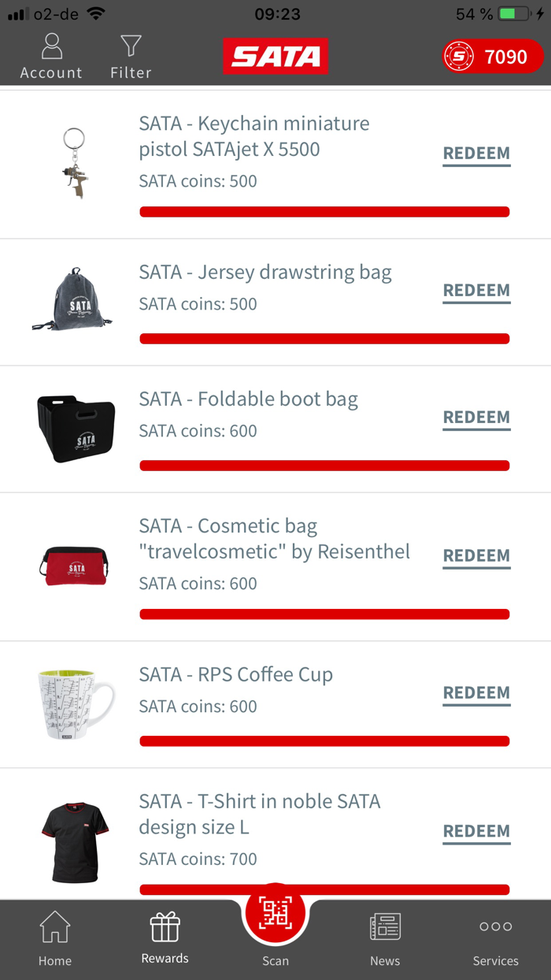Check the SATA coins balance badge 7090
551x980 pixels.
pos(492,56)
